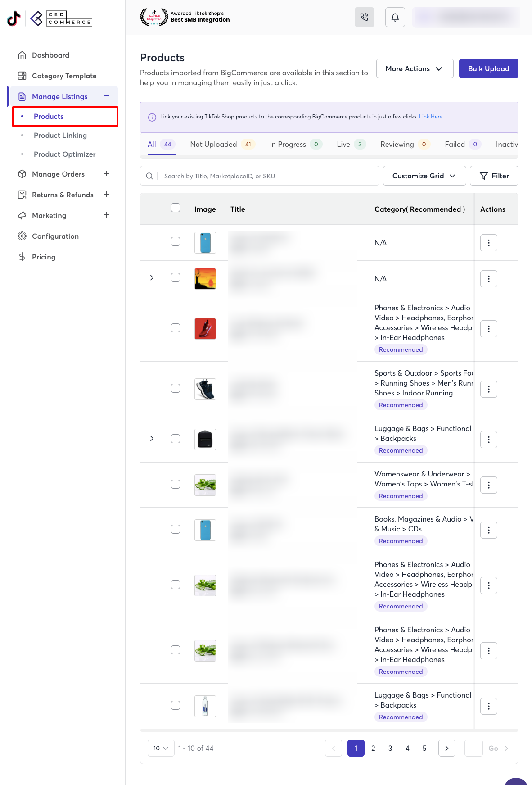532x785 pixels.
Task: Click the phone support icon in header
Action: click(x=364, y=17)
